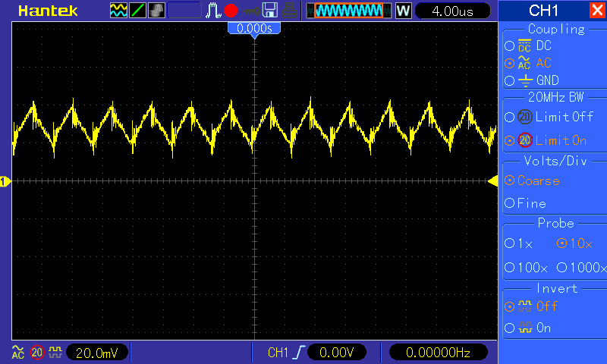607x364 pixels.
Task: Click the printer icon in toolbar
Action: coord(289,11)
